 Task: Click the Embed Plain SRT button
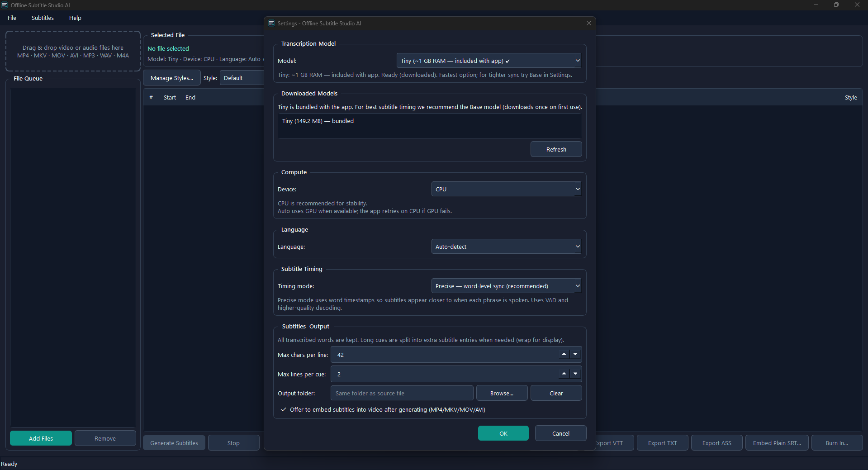click(777, 443)
